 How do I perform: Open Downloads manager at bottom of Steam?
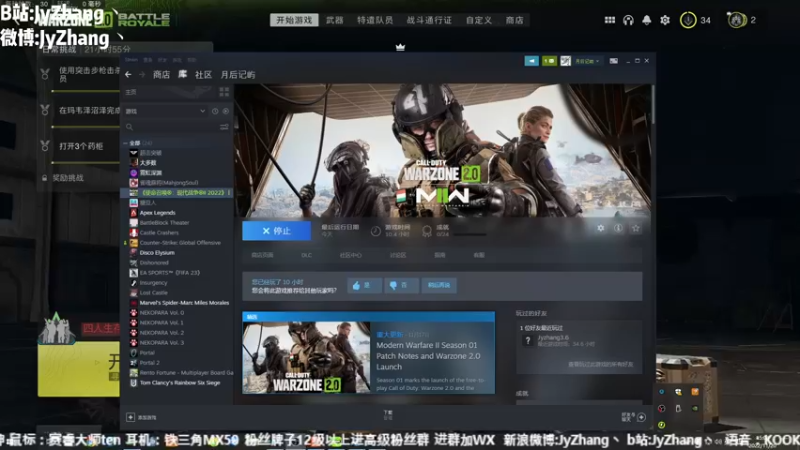click(x=388, y=415)
